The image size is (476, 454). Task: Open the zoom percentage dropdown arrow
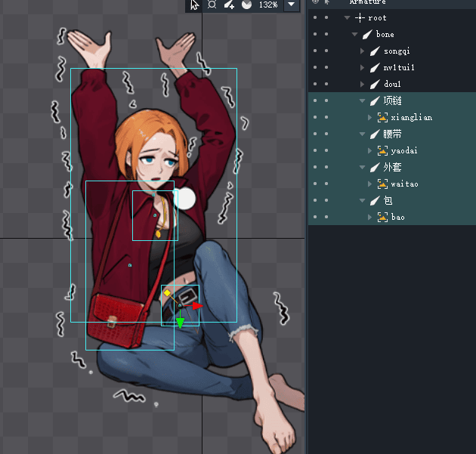(x=291, y=5)
